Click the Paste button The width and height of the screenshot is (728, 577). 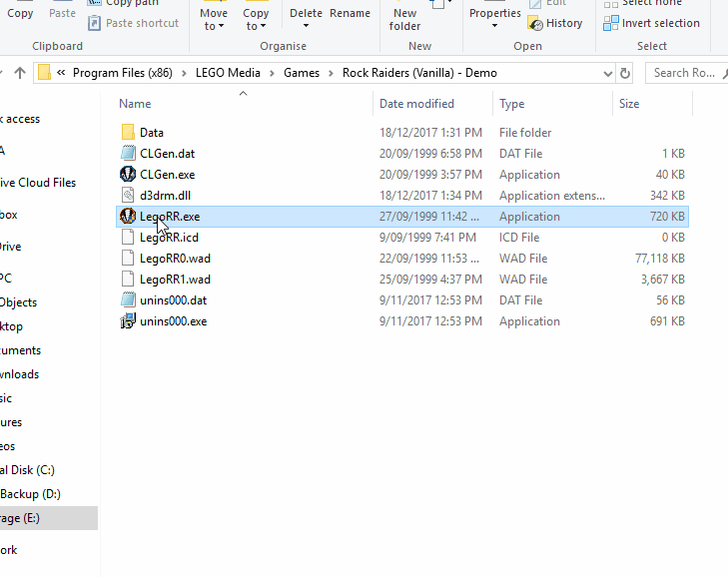point(62,13)
